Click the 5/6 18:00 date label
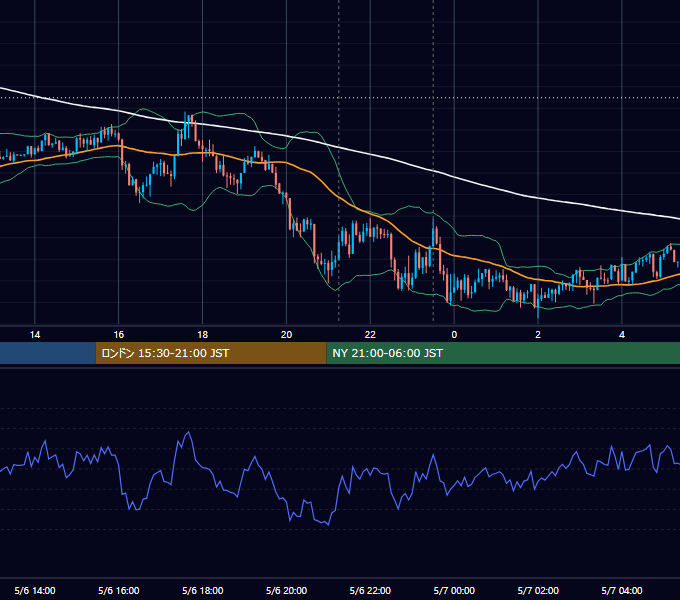Viewport: 680px width, 600px height. [x=203, y=590]
